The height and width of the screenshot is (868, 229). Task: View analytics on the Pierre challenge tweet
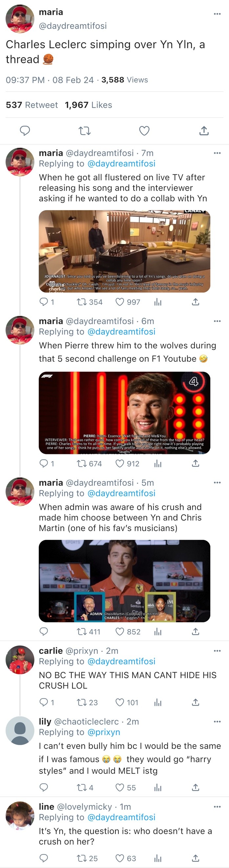(158, 464)
